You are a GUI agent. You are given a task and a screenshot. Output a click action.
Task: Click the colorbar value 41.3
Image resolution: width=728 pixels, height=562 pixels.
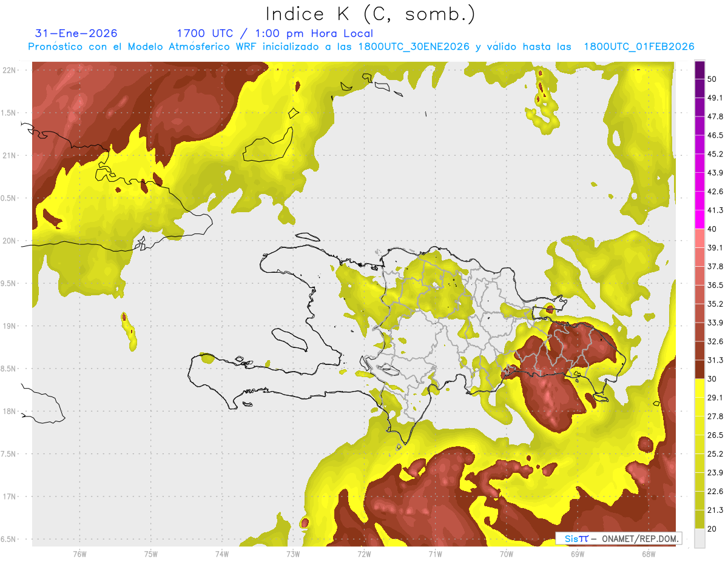point(715,210)
